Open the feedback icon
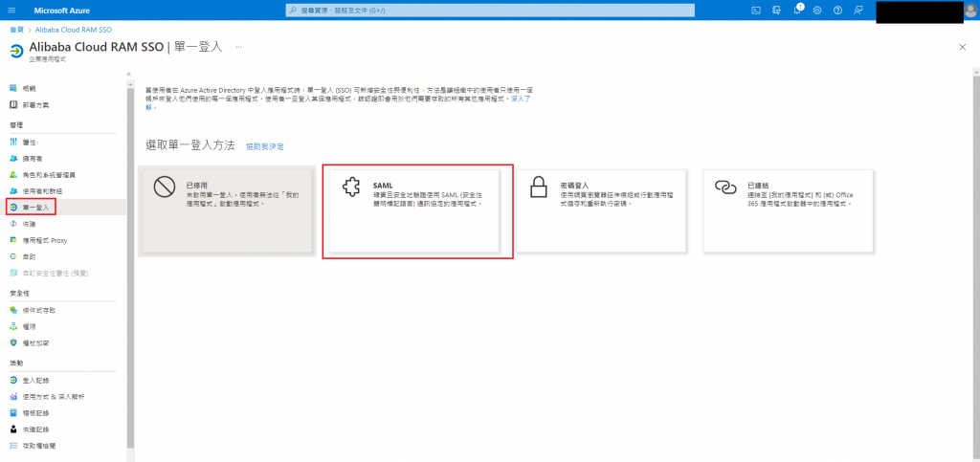 click(858, 10)
